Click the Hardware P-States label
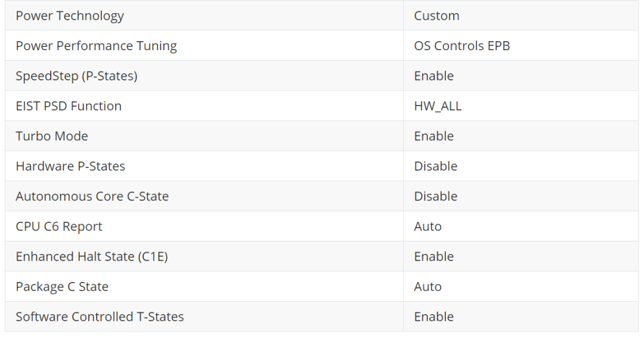Screen dimensions: 644x338 pyautogui.click(x=70, y=166)
